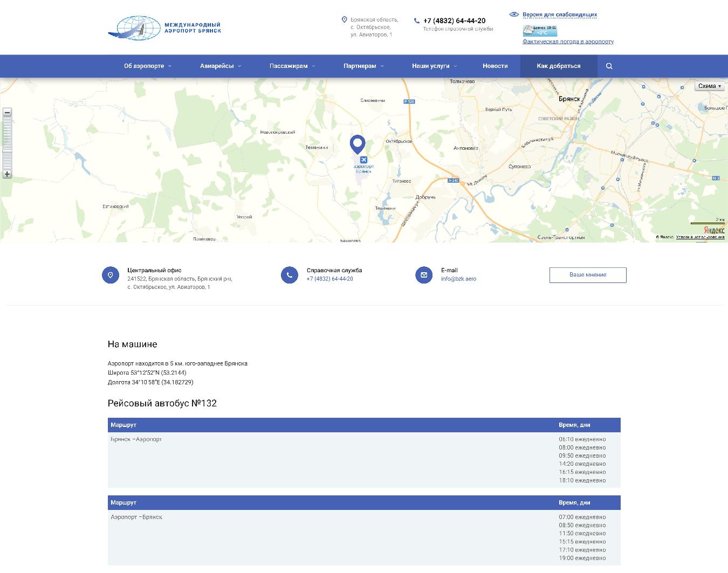This screenshot has height=573, width=728.
Task: Expand the chevron beside 'Партнерам'
Action: pyautogui.click(x=382, y=66)
